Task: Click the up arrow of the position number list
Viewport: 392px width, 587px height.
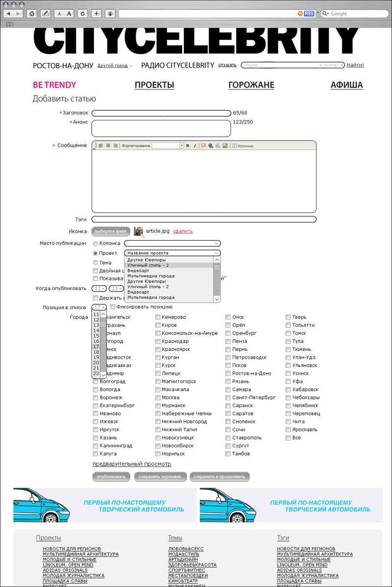Action: coord(103,315)
